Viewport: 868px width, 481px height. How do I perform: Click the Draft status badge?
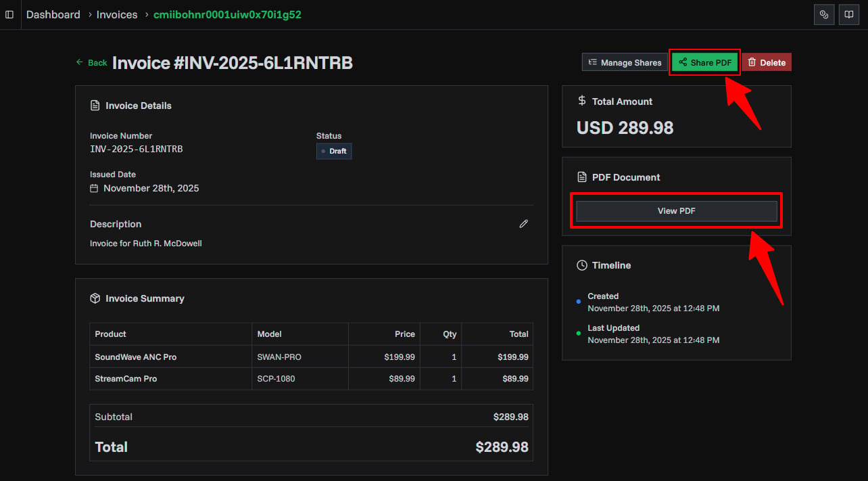tap(334, 151)
